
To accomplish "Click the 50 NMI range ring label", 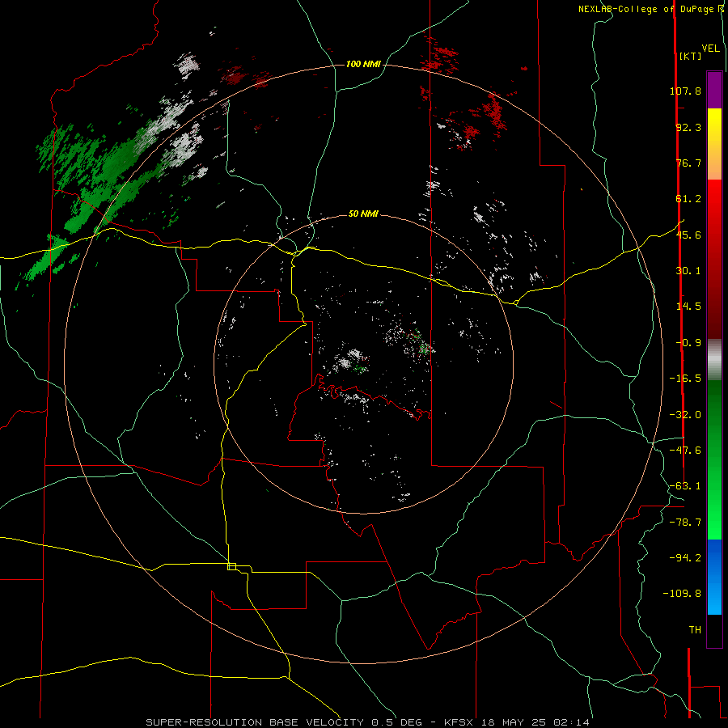I will [x=363, y=214].
